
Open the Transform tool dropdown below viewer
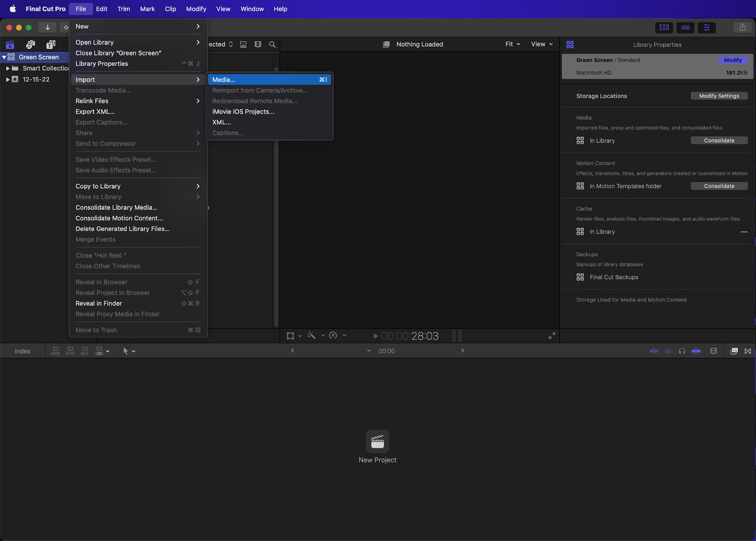coord(294,336)
